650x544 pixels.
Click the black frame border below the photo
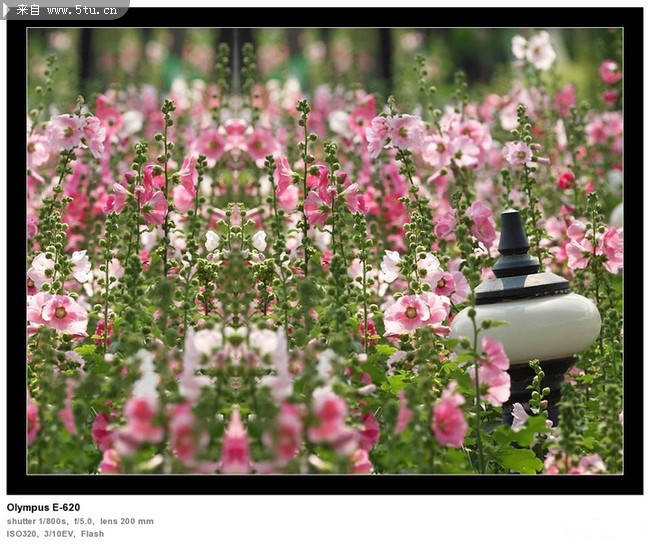tap(325, 484)
